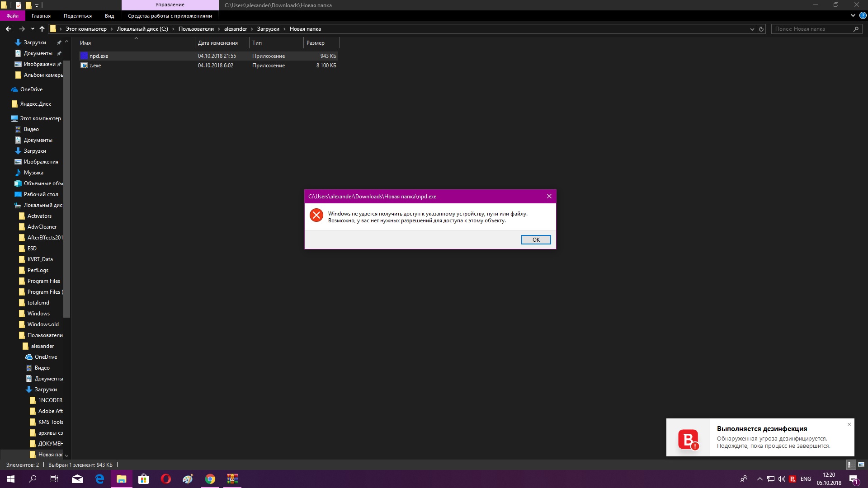The height and width of the screenshot is (488, 868).
Task: Click OK in the error dialog
Action: pyautogui.click(x=536, y=239)
